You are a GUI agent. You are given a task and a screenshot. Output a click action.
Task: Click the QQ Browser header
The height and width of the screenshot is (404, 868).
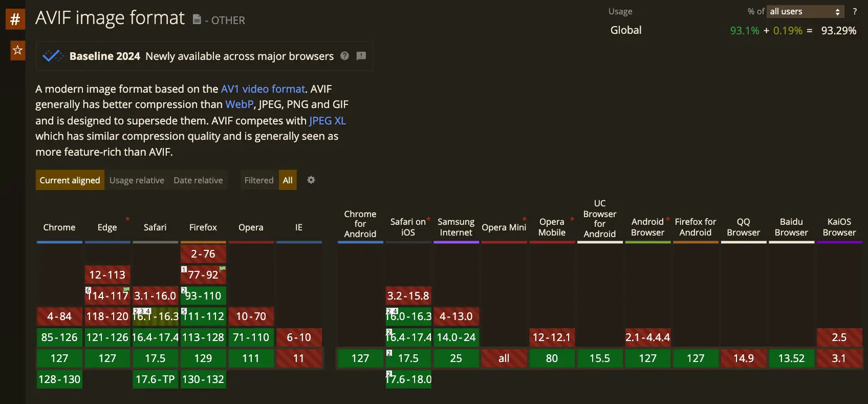click(744, 227)
